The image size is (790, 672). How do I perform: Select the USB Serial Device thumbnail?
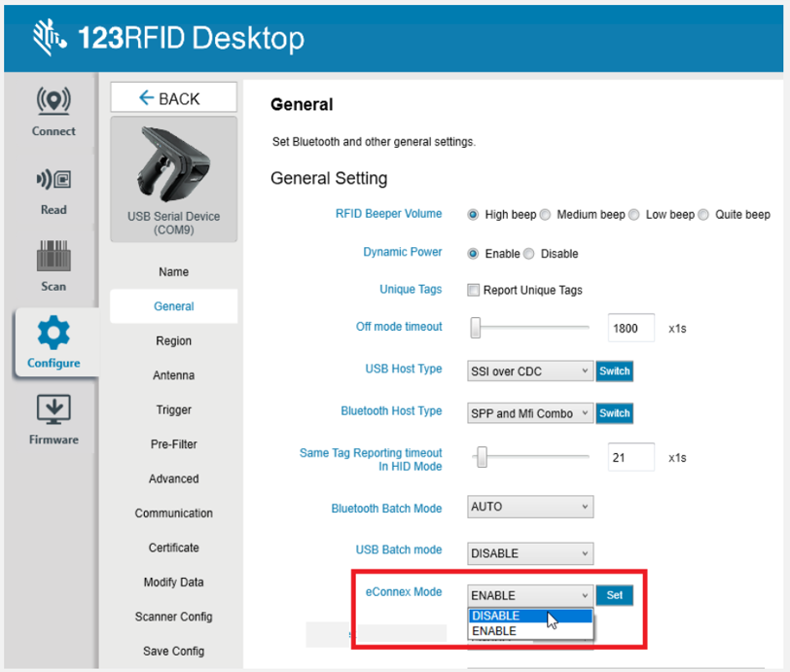[x=173, y=179]
